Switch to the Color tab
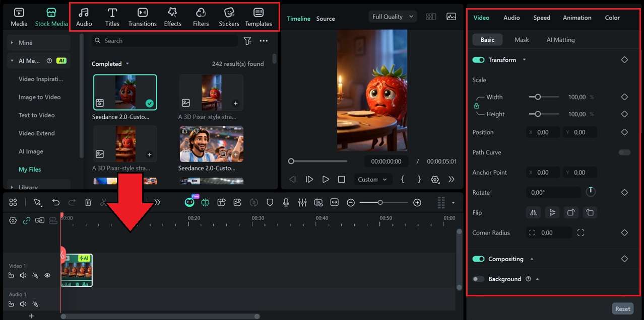This screenshot has width=644, height=320. pos(612,18)
